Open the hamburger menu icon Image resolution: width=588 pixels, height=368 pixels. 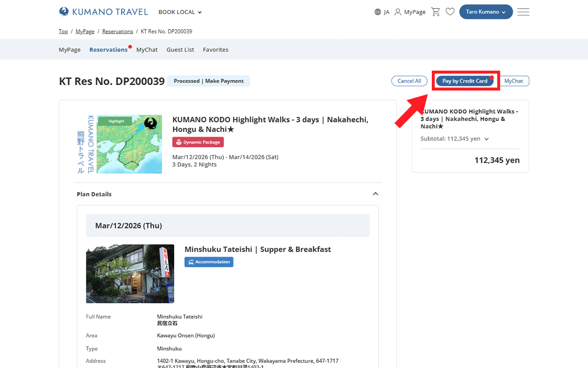pyautogui.click(x=523, y=12)
